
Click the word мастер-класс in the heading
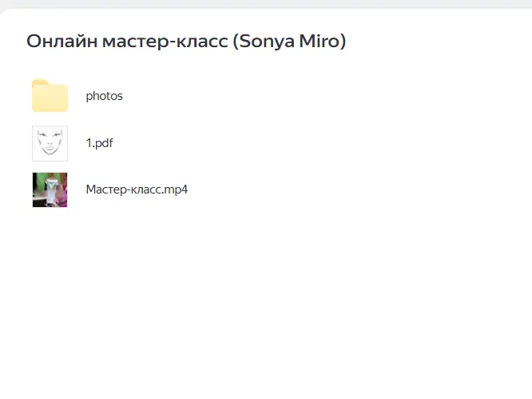tap(165, 42)
